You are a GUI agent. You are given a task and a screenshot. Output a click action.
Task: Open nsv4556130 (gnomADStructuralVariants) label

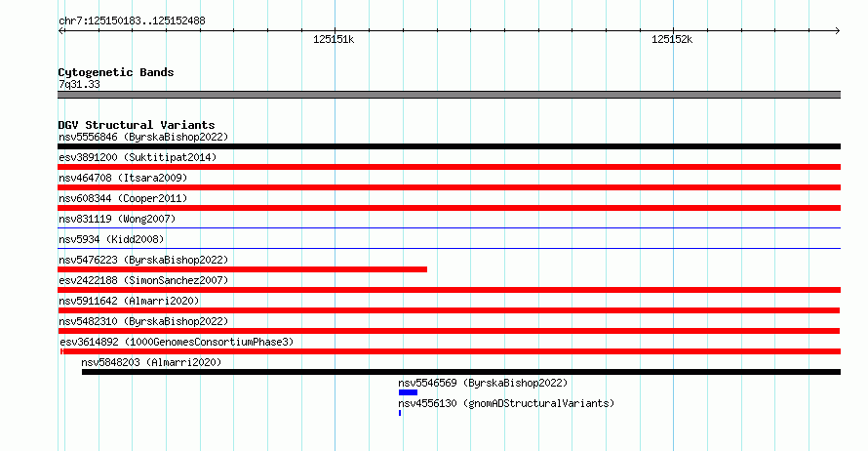[506, 403]
